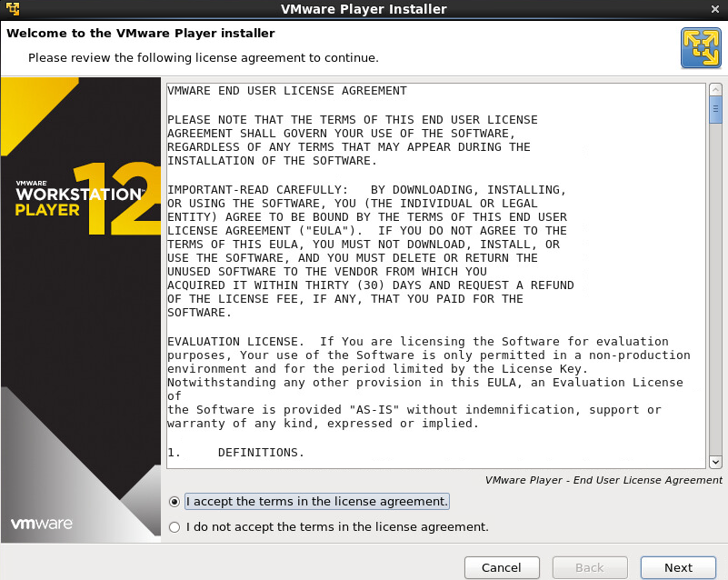Click the scrollbar up arrow
Screen dimensions: 728x580
[x=715, y=89]
